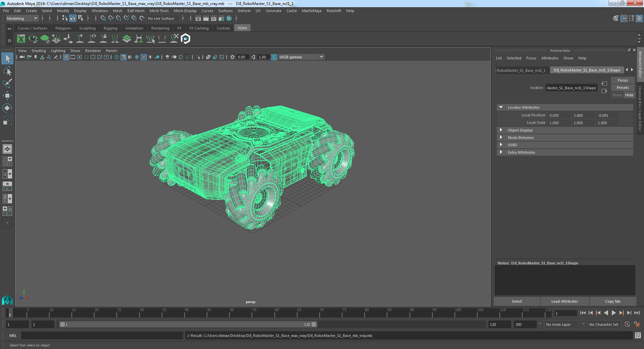Open the sRGB gamma dropdown
644x349 pixels.
point(301,57)
